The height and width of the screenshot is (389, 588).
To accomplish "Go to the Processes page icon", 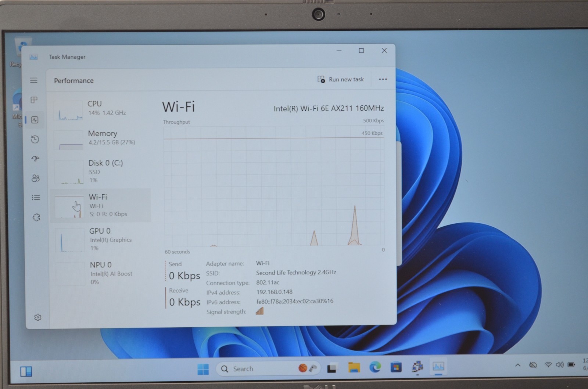I will [x=34, y=100].
